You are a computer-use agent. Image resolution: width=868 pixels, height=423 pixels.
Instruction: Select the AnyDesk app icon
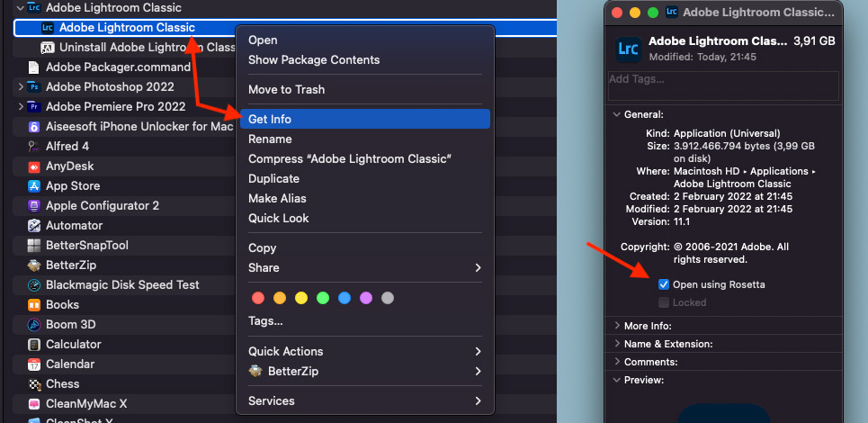point(34,166)
